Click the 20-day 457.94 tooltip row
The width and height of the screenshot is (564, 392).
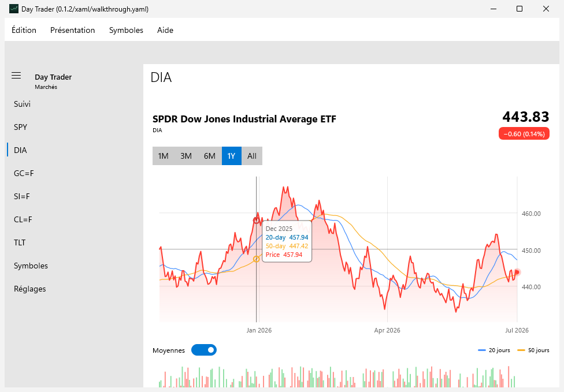287,237
